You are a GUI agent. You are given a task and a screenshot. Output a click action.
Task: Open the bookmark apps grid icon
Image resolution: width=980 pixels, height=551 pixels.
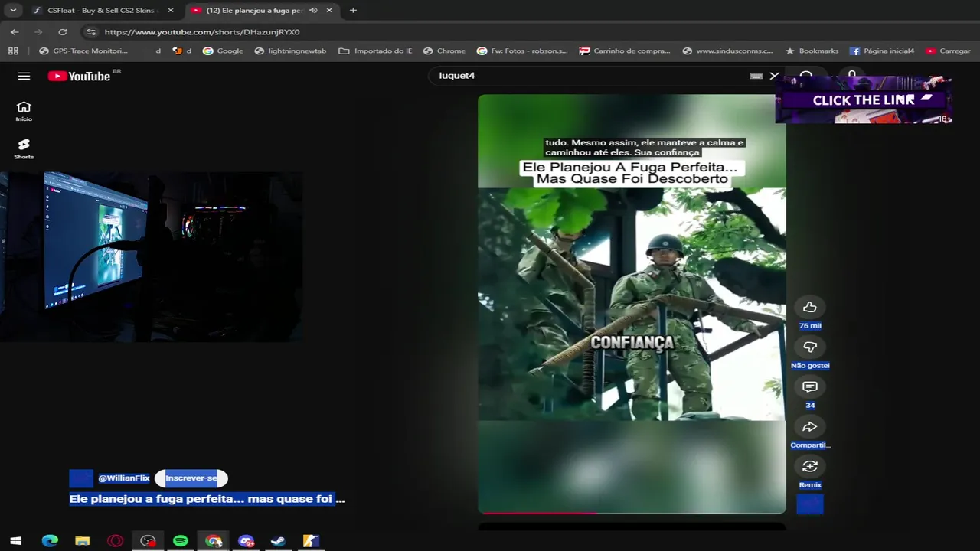click(13, 51)
